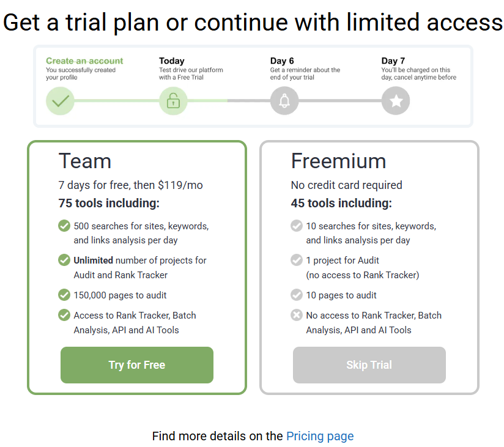The height and width of the screenshot is (447, 504).
Task: Click gray check beside 10 pages to audit
Action: point(297,295)
